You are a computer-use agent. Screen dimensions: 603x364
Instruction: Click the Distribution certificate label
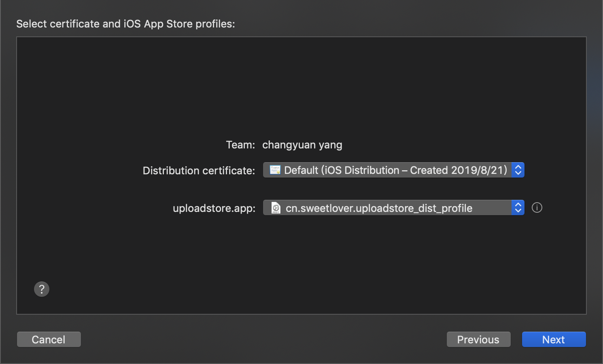[199, 171]
